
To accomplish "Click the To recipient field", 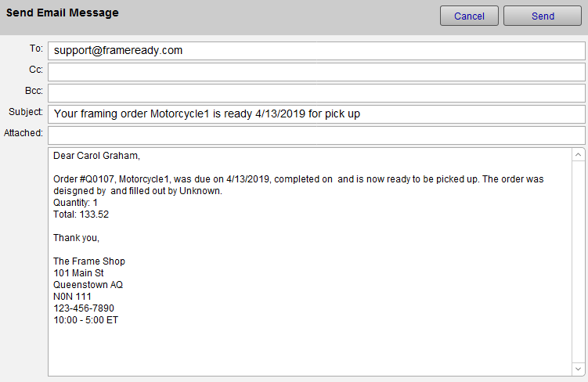I will (316, 51).
